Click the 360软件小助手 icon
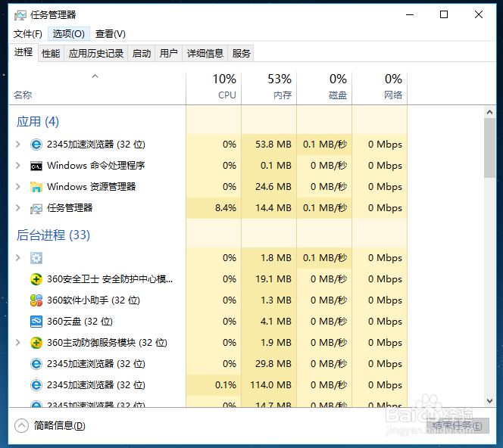503x448 pixels. point(36,300)
